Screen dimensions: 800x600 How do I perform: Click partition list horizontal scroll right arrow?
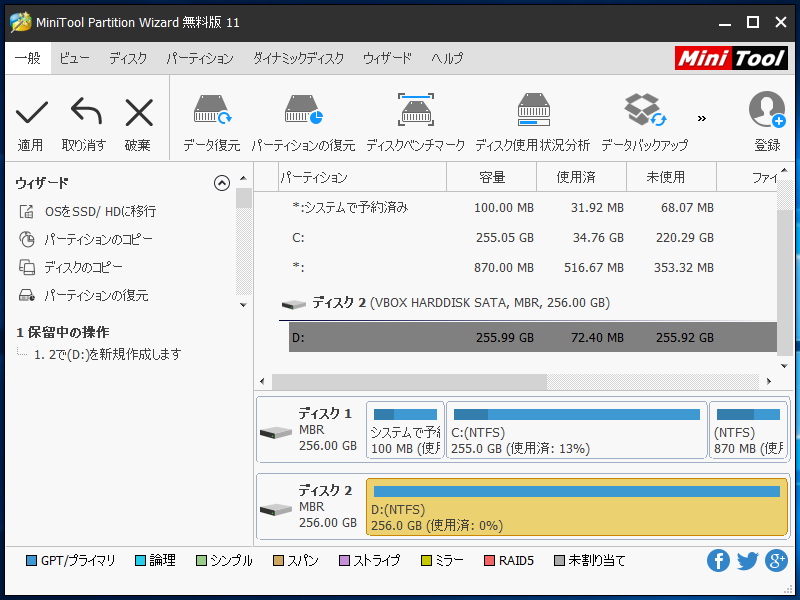click(x=769, y=381)
